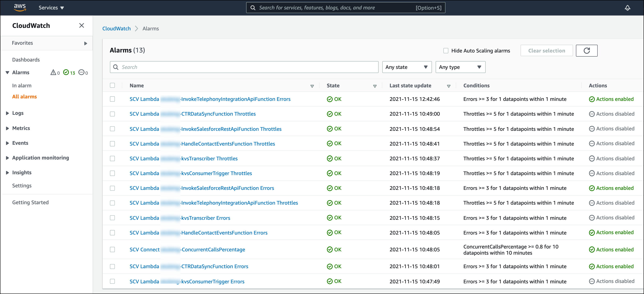Click OK status icon for HandleContactEventsFunction Errors

tap(330, 233)
